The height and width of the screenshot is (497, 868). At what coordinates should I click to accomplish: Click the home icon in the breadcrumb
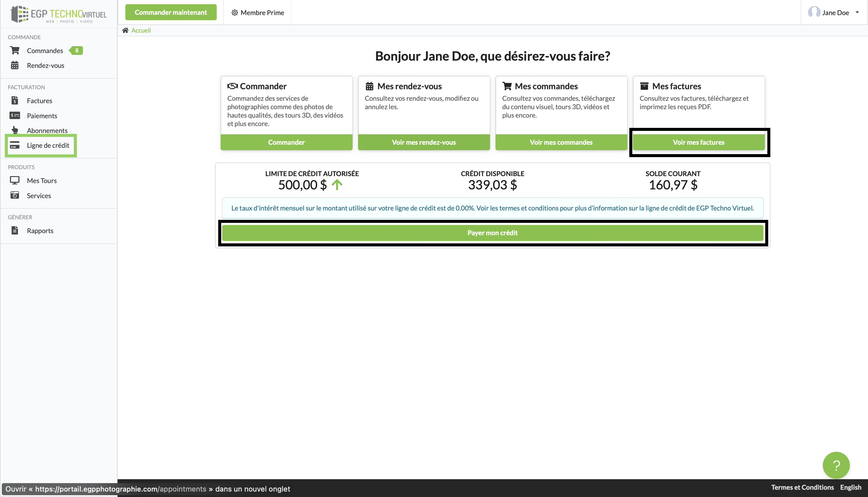coord(125,30)
